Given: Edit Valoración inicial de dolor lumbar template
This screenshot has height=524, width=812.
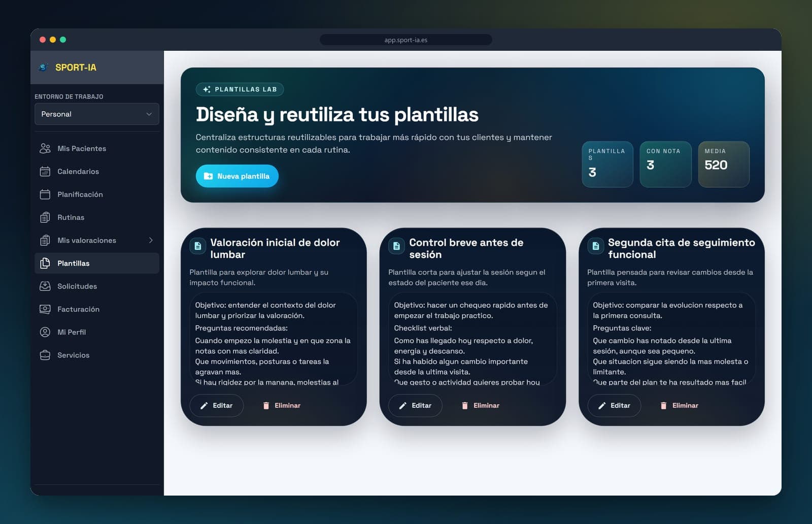Looking at the screenshot, I should tap(217, 406).
